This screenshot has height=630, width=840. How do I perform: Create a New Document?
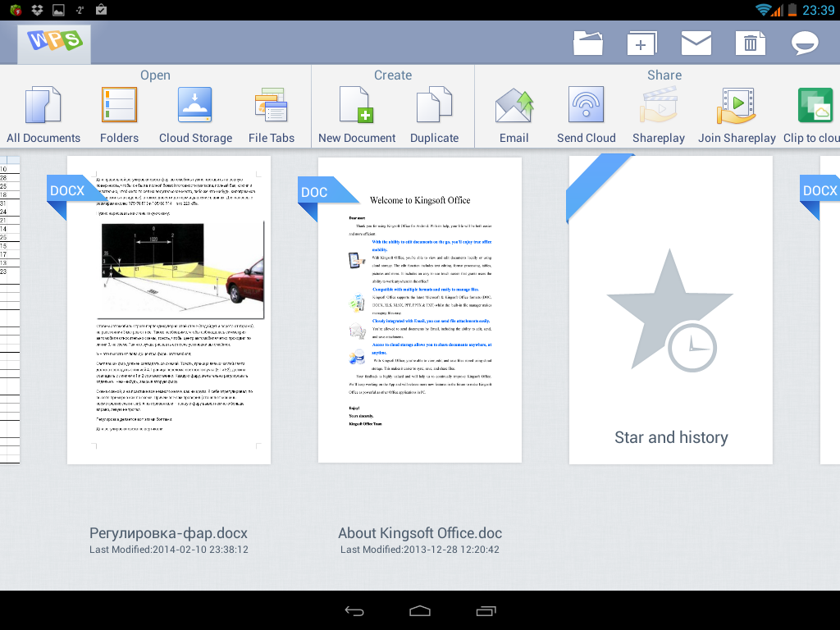(357, 115)
